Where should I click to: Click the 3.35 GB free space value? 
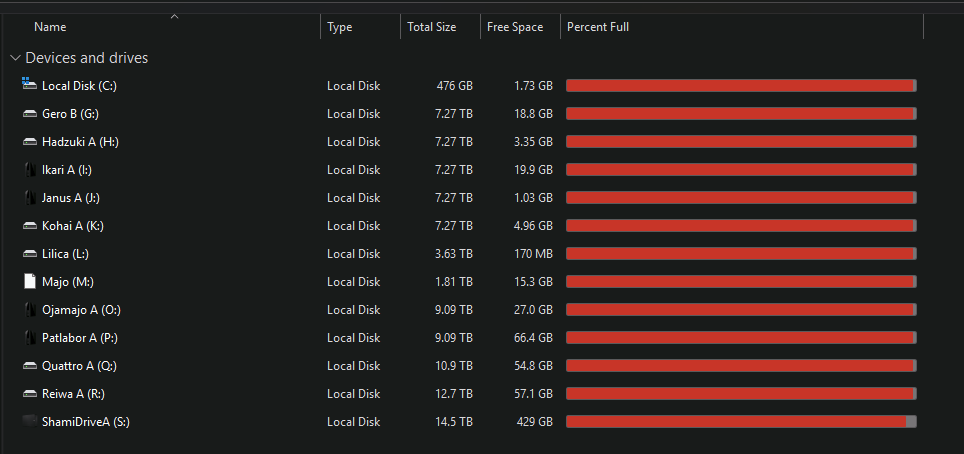(533, 141)
